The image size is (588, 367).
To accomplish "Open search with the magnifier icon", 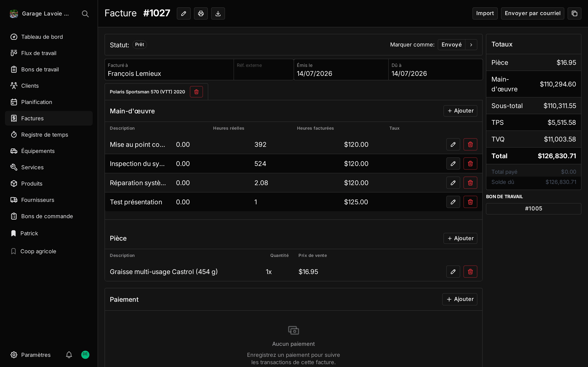I will click(x=85, y=14).
